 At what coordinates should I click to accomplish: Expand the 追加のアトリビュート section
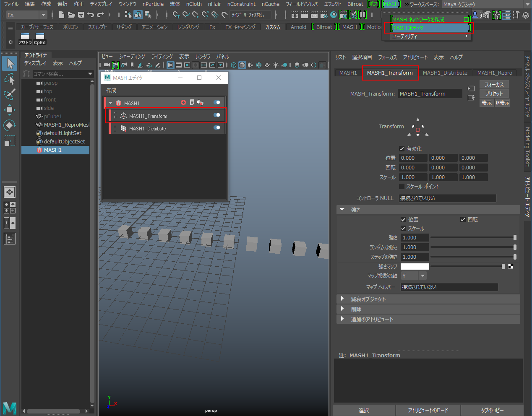(342, 319)
